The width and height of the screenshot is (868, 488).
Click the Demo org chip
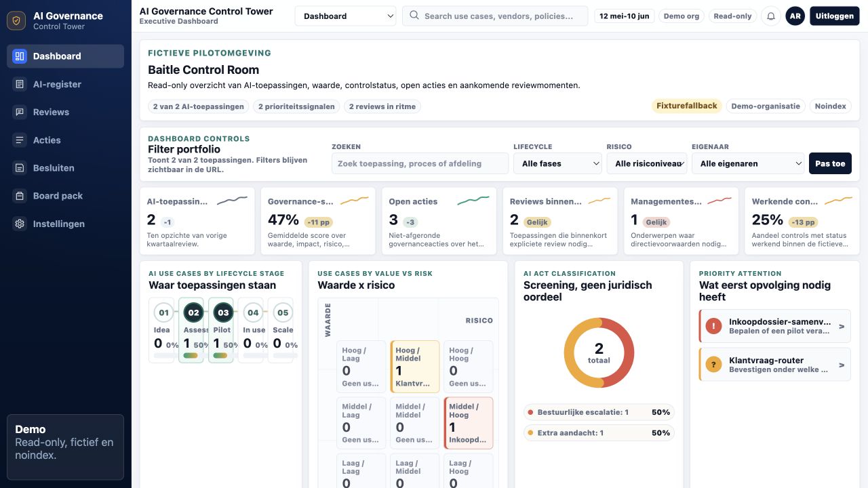[x=681, y=16]
